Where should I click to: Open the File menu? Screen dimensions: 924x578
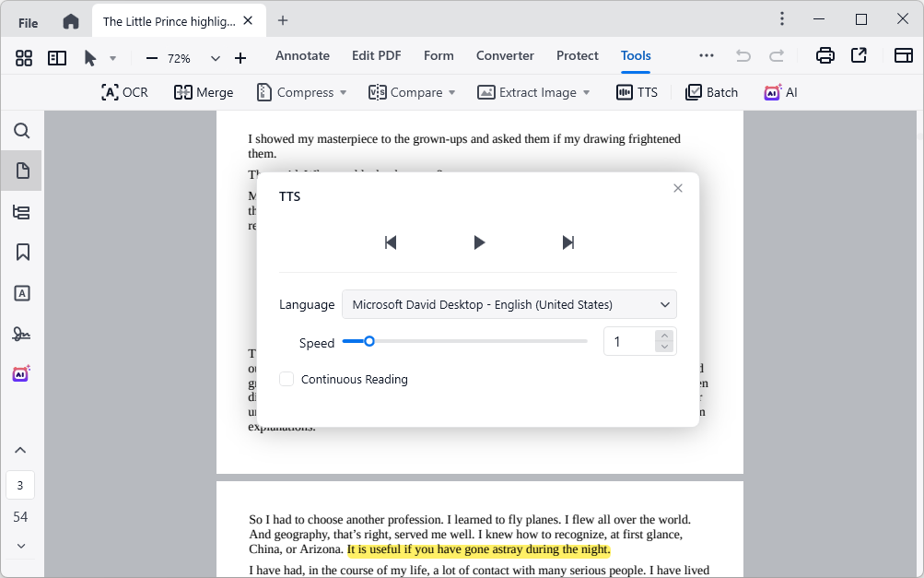(29, 22)
